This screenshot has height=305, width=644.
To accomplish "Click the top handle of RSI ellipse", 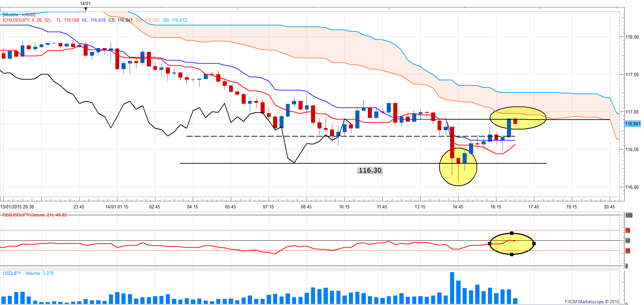I will click(512, 233).
